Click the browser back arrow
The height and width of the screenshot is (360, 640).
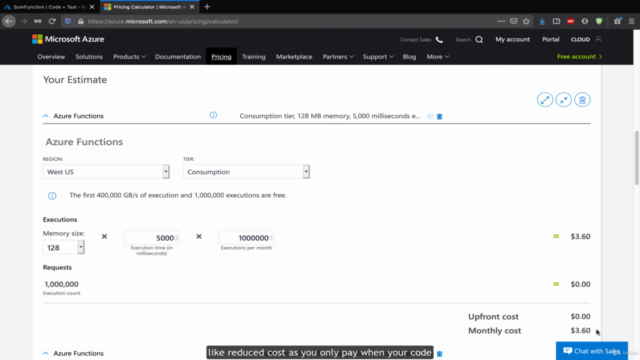point(9,21)
